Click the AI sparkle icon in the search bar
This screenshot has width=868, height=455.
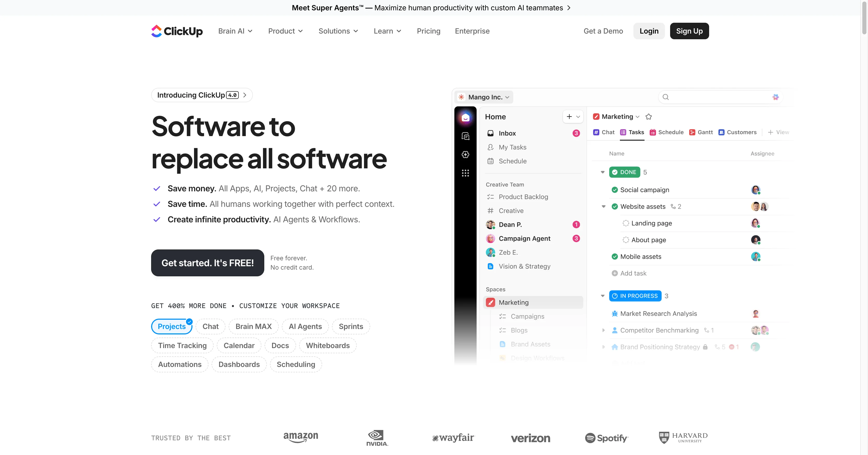(x=775, y=97)
